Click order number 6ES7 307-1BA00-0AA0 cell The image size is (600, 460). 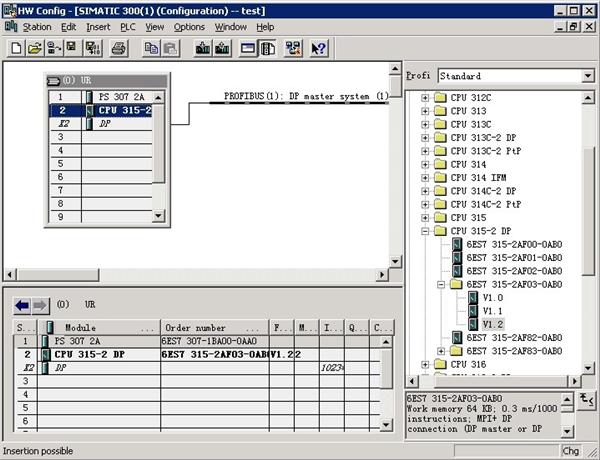pos(215,341)
